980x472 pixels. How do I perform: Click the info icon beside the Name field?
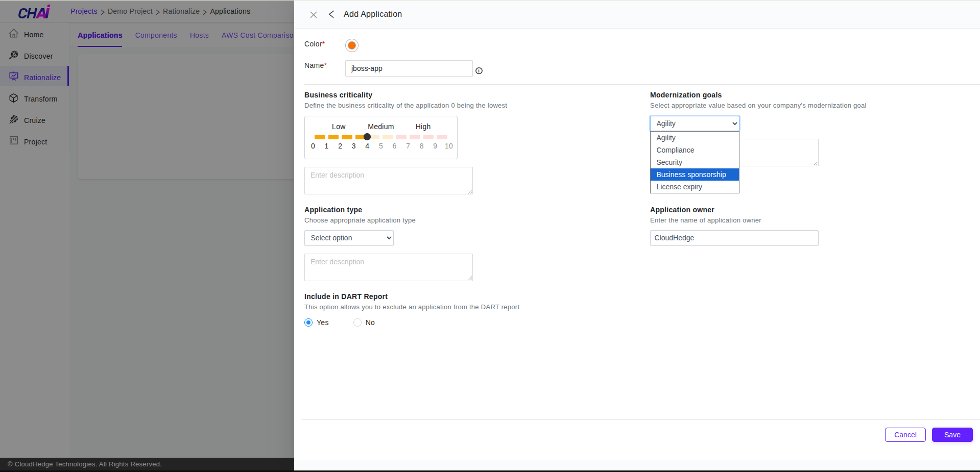[x=479, y=70]
